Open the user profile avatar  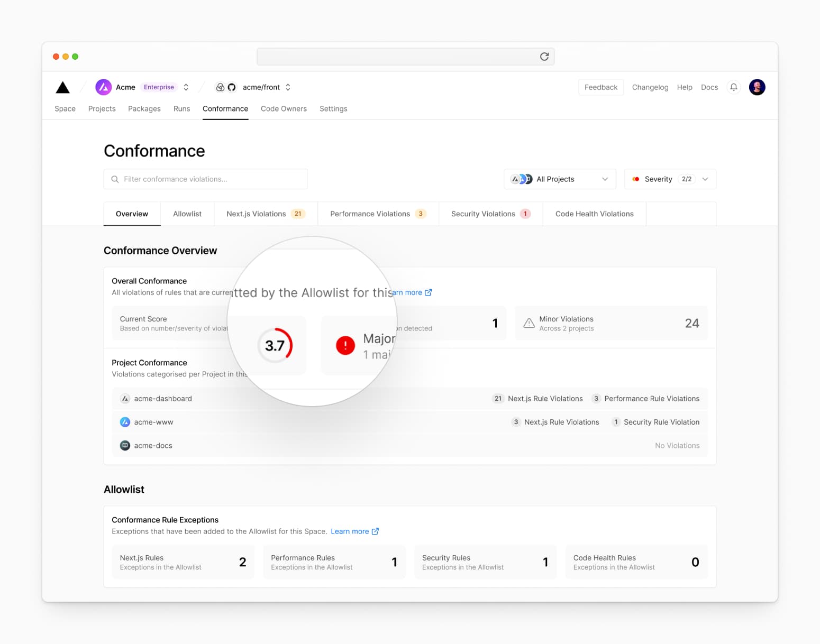[757, 87]
